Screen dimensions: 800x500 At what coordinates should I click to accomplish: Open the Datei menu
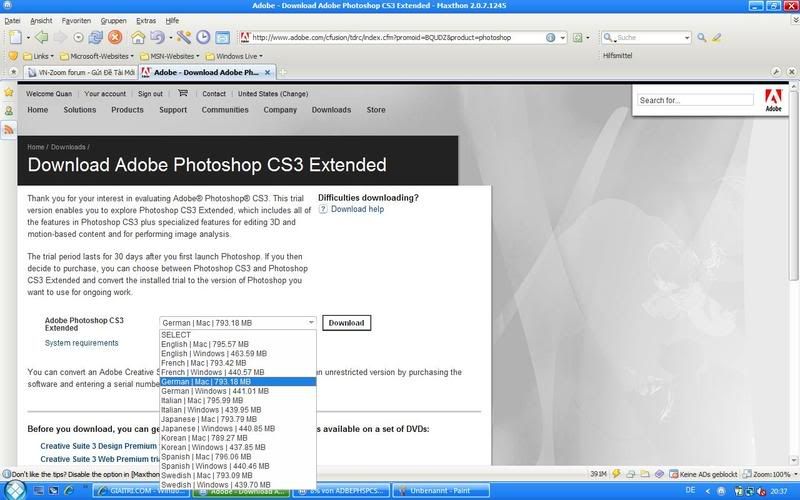pyautogui.click(x=12, y=21)
